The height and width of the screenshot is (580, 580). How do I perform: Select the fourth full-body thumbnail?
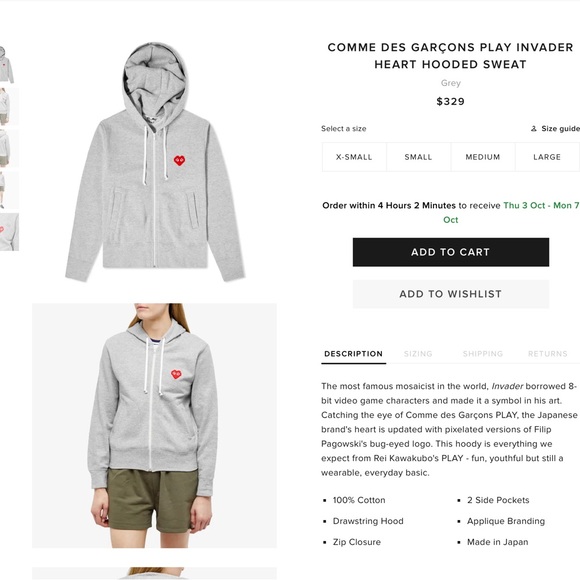pos(9,190)
